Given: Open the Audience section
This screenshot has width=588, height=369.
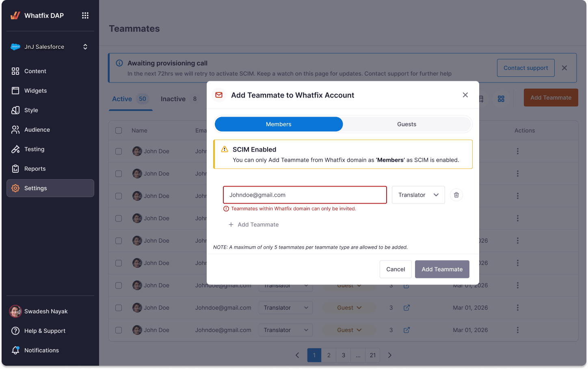Looking at the screenshot, I should click(50, 130).
